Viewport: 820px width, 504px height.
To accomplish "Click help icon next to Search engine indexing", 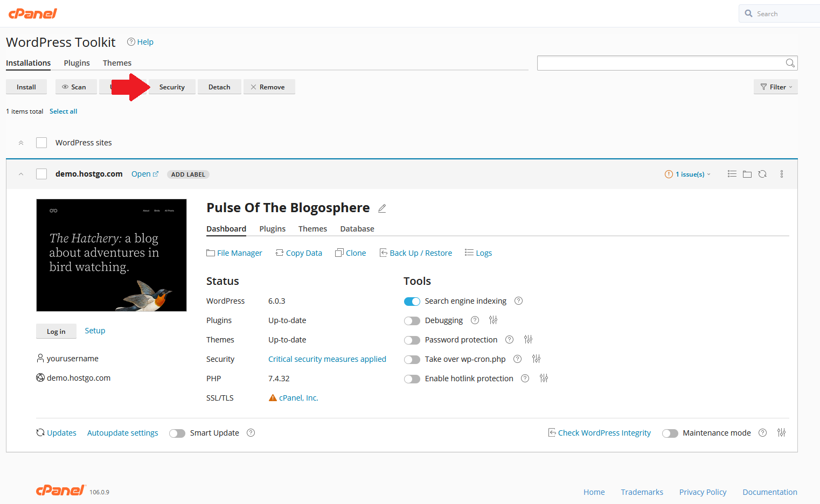I will (518, 301).
